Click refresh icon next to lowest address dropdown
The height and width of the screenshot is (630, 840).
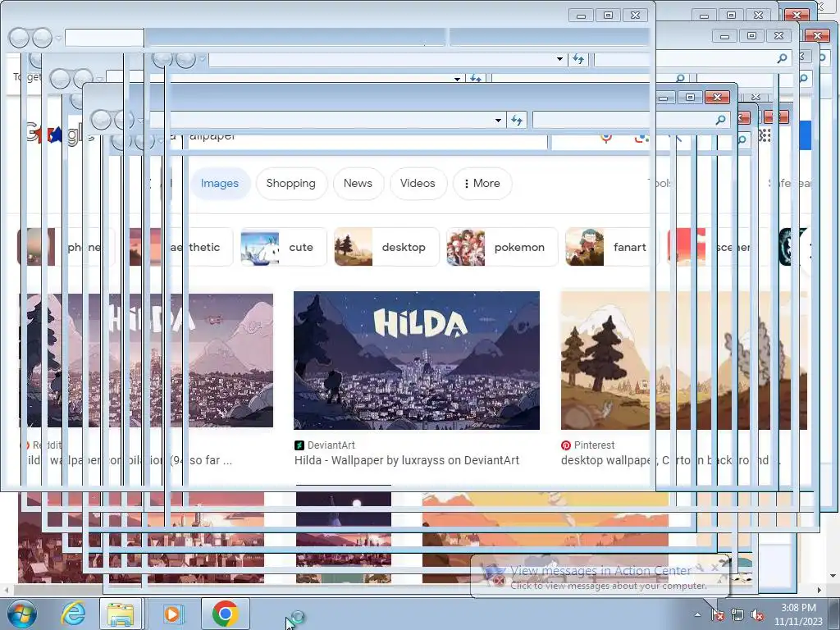click(517, 120)
